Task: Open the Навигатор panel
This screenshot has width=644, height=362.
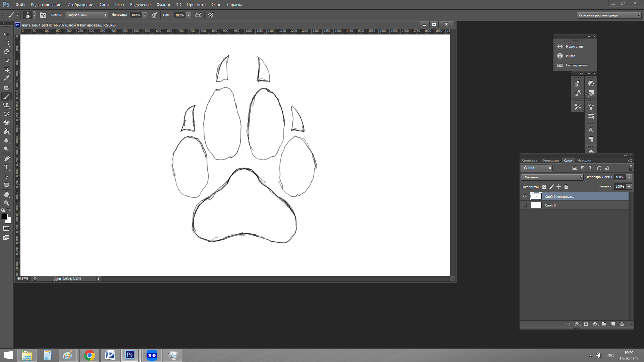Action: click(x=574, y=47)
